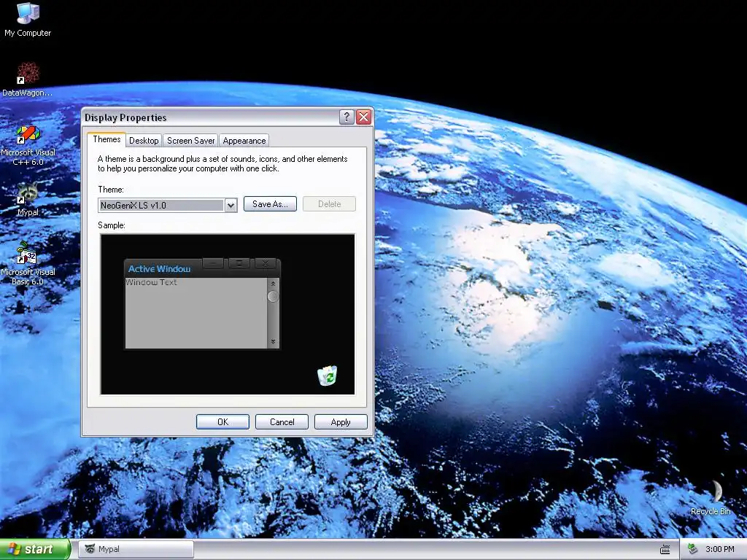Click the sample window close button

pyautogui.click(x=266, y=262)
